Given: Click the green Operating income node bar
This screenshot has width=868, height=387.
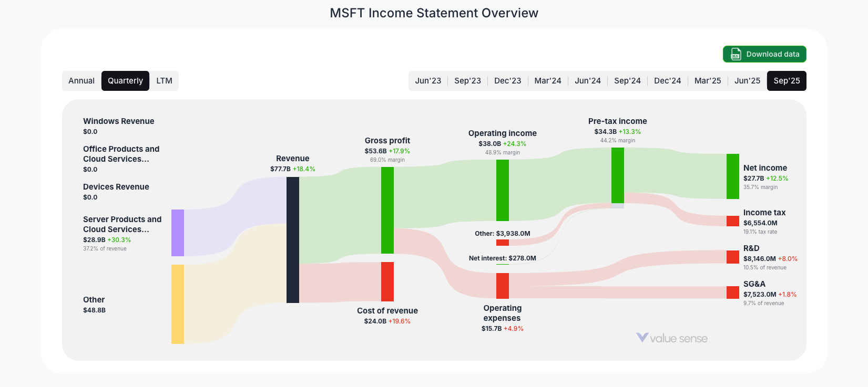Looking at the screenshot, I should [x=503, y=190].
